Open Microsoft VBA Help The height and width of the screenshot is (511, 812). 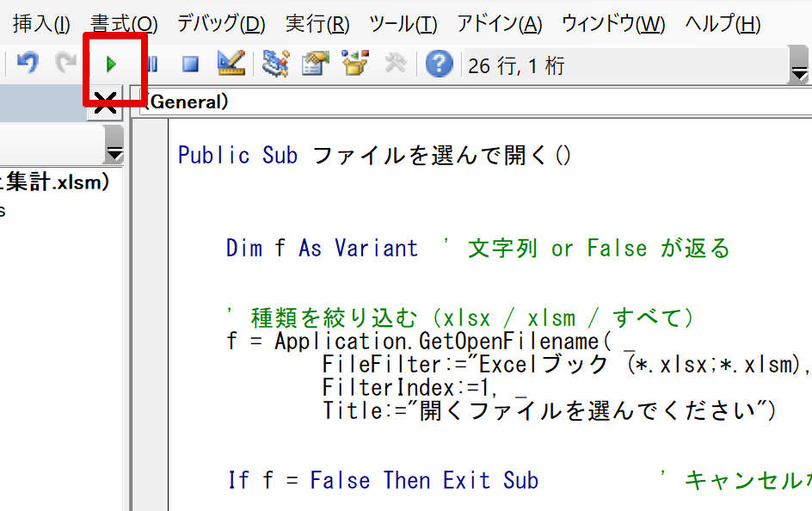(x=439, y=63)
